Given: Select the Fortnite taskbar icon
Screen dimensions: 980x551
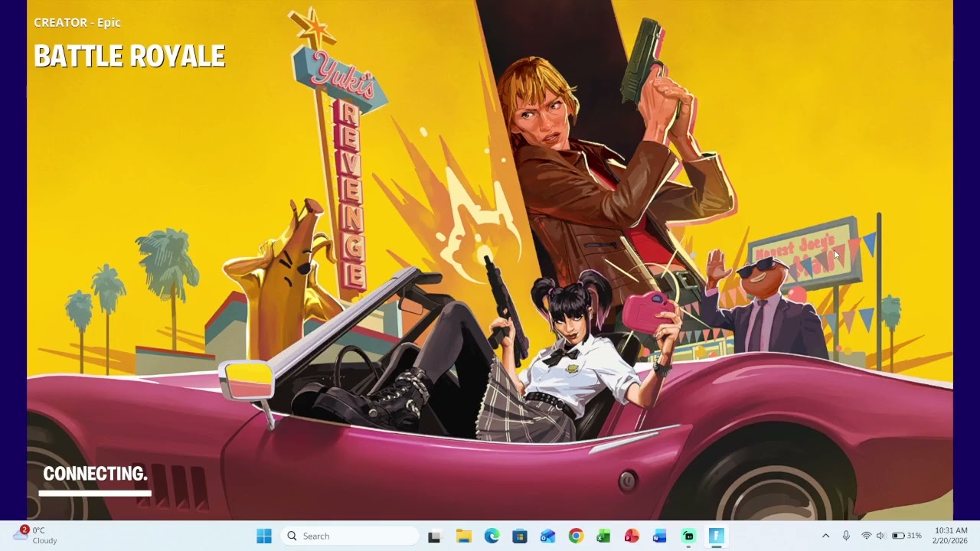Looking at the screenshot, I should point(717,536).
